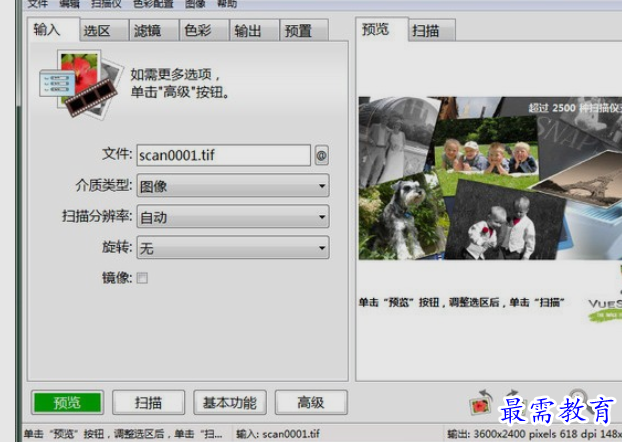This screenshot has width=622, height=442.
Task: Select the 预览 tab in the right panel
Action: pos(381,29)
